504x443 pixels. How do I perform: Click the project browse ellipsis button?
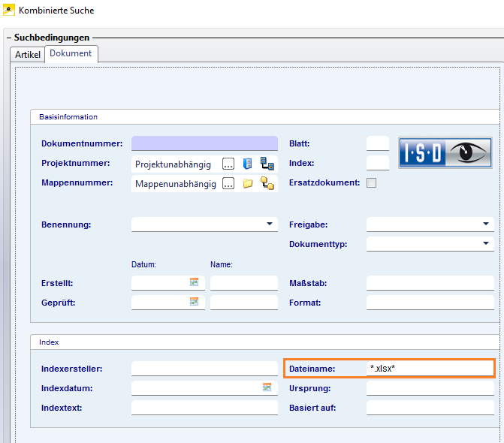229,164
